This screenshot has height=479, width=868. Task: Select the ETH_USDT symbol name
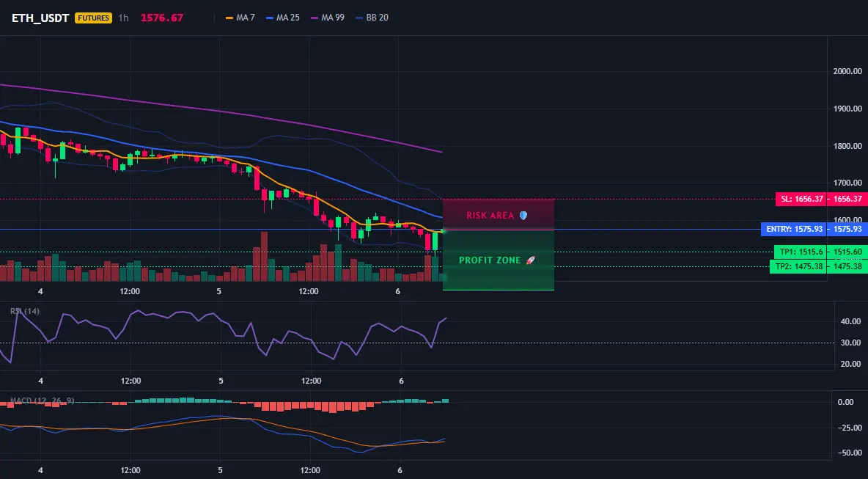point(40,18)
